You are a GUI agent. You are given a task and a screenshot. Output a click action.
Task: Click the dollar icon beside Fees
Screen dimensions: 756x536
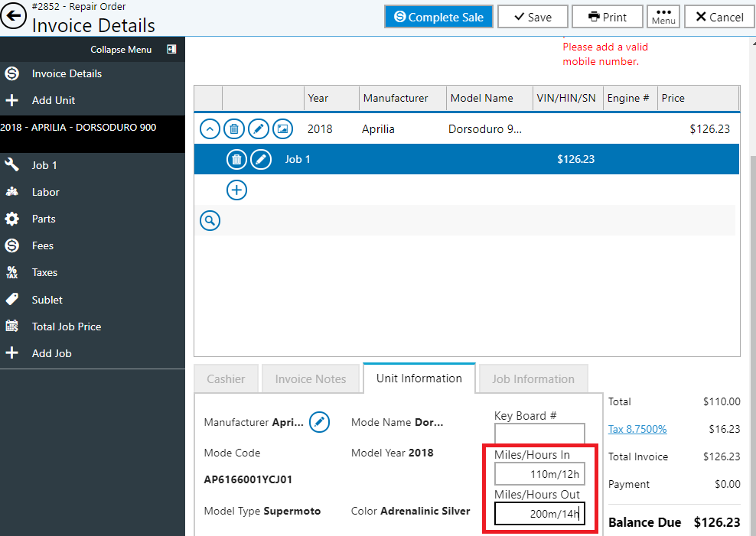click(x=12, y=245)
